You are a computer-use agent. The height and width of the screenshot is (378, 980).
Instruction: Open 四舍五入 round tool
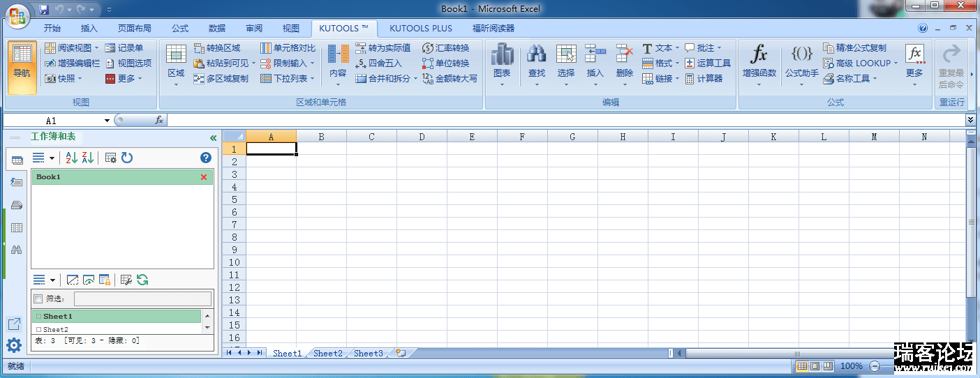coord(379,63)
